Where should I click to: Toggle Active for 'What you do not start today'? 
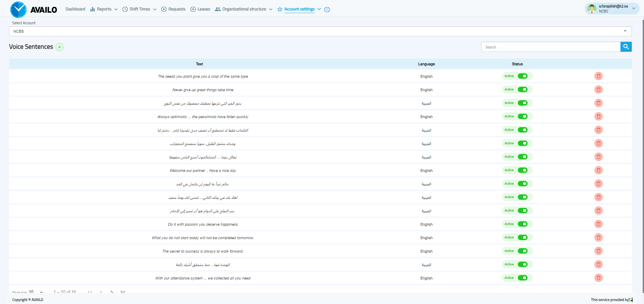click(x=523, y=237)
